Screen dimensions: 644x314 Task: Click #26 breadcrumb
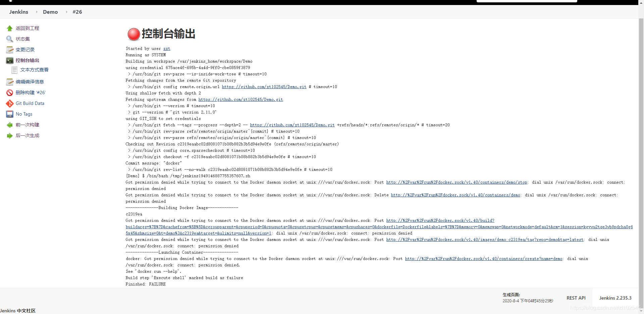pos(77,12)
